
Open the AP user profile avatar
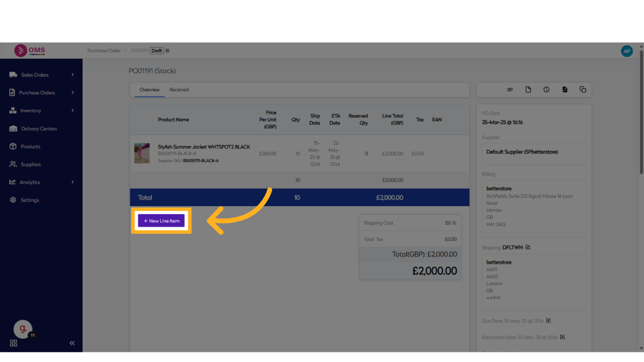[627, 51]
